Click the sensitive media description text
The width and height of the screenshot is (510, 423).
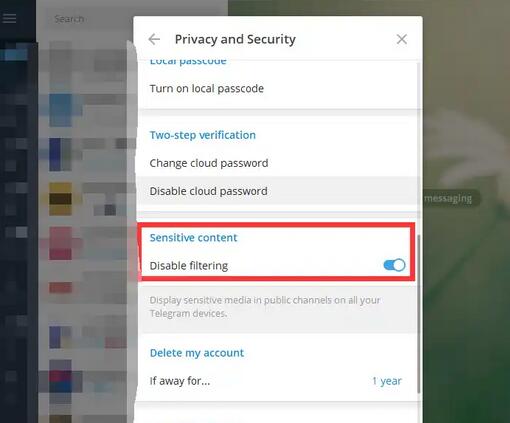[265, 307]
